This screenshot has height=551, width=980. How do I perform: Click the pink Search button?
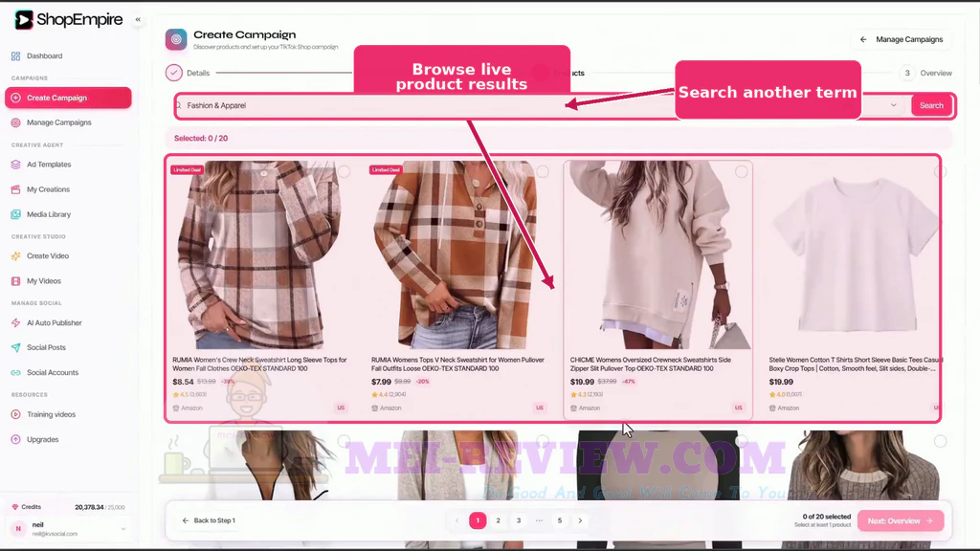(x=931, y=105)
